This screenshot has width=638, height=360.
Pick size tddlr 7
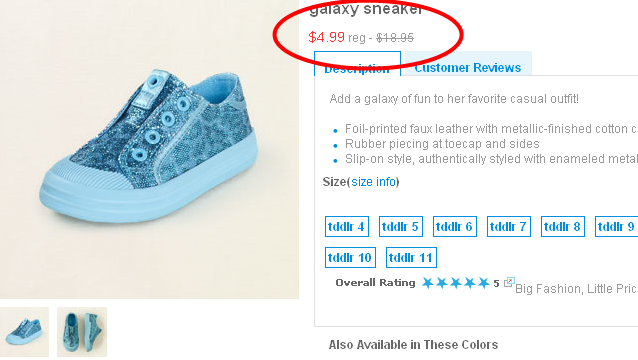(x=509, y=227)
